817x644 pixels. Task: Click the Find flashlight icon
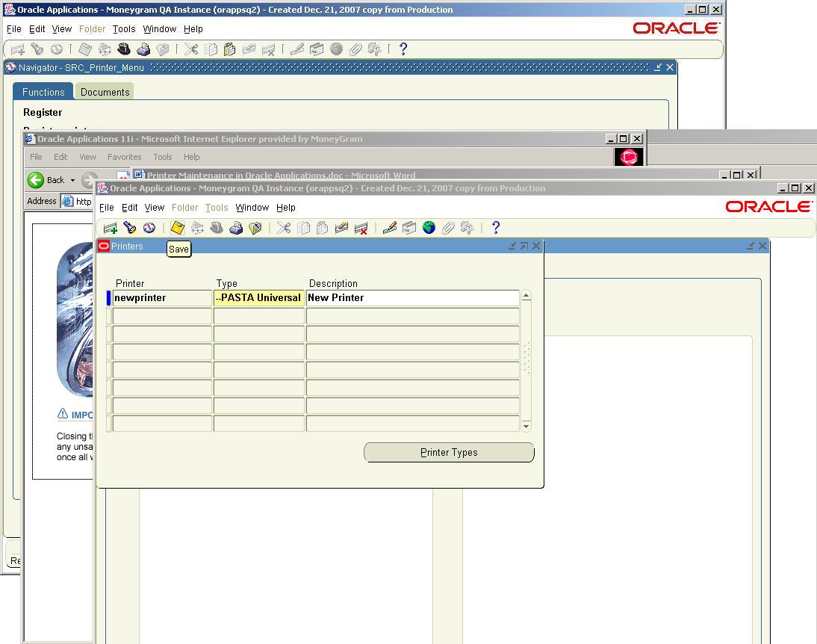tap(130, 228)
